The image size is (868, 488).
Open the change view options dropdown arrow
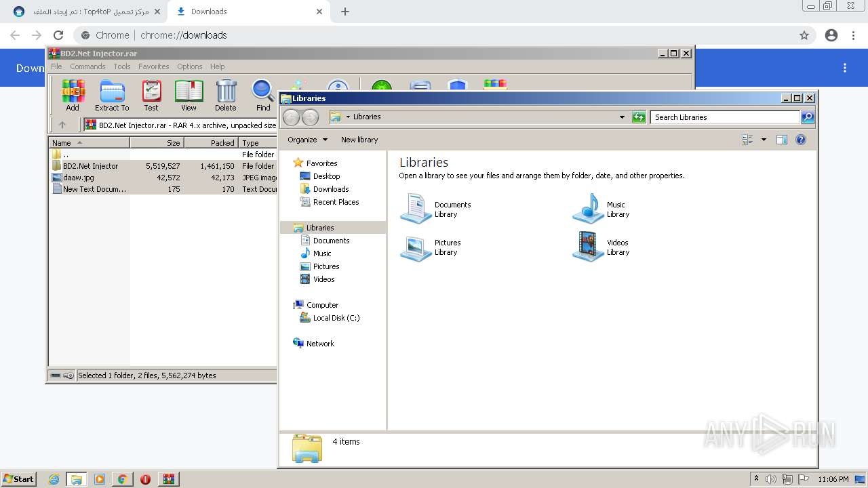(x=764, y=140)
